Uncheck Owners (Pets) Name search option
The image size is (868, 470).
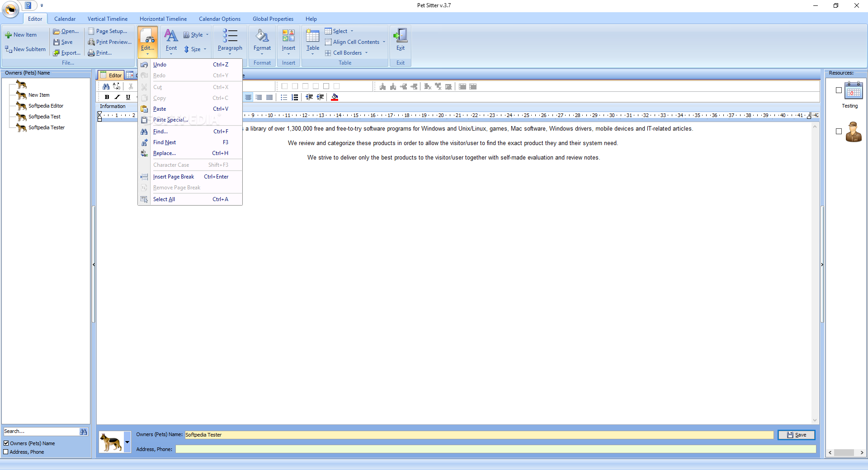[x=6, y=443]
